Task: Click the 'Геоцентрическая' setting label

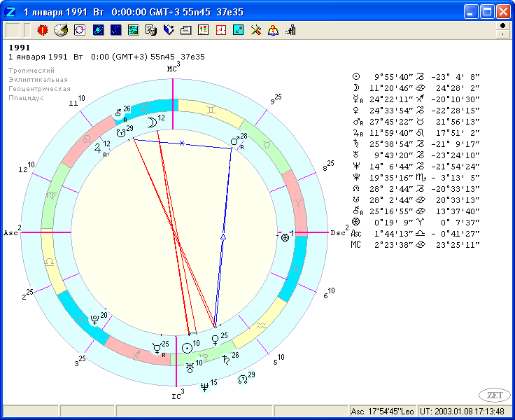Action: [x=39, y=89]
